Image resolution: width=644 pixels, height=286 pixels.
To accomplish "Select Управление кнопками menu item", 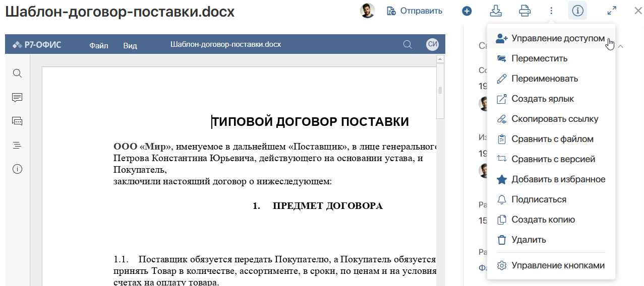I will tap(551, 265).
